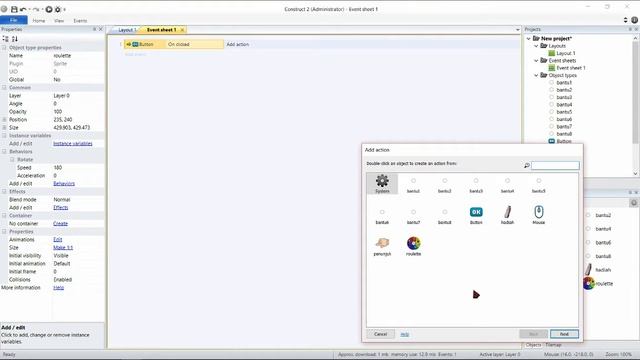Image resolution: width=640 pixels, height=360 pixels.
Task: Open the View ribbon tab
Action: click(x=59, y=20)
